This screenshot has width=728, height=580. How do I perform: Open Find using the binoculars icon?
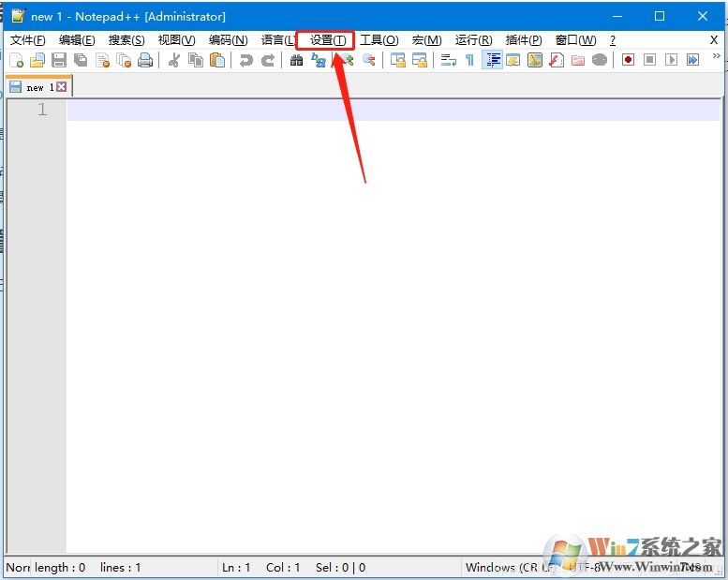296,60
